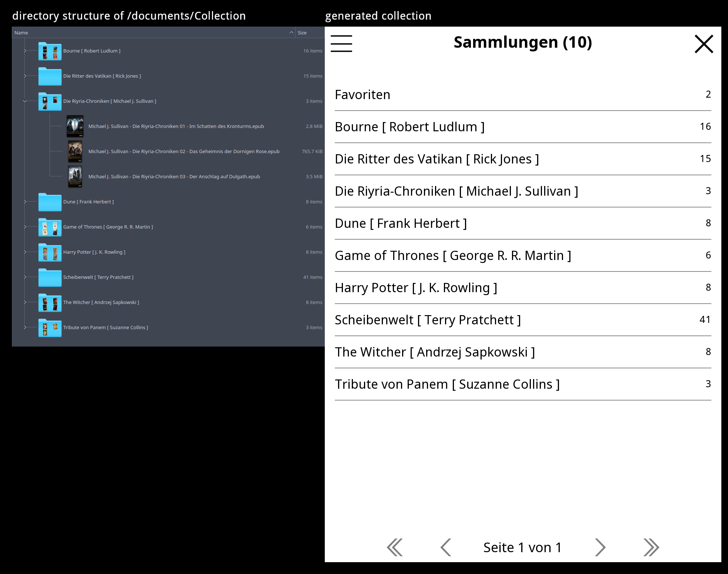The width and height of the screenshot is (728, 574).
Task: Select 'The Witcher [ Andrzej Sapkowski ]' folder name in tree
Action: [101, 302]
